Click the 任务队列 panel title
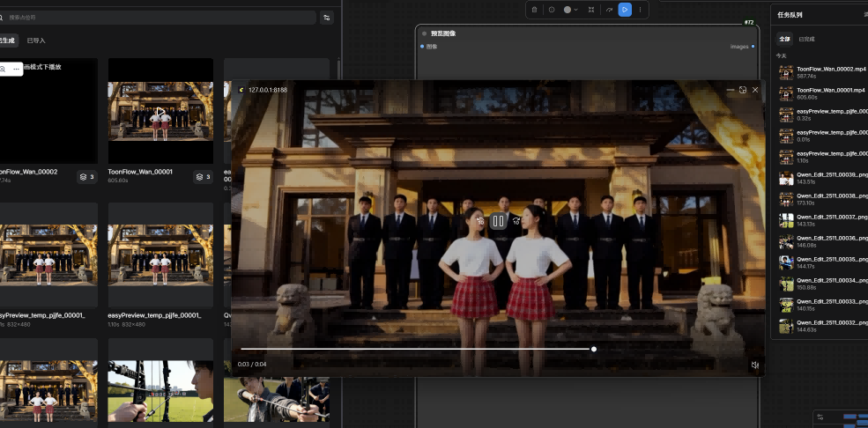868x428 pixels. (x=790, y=15)
